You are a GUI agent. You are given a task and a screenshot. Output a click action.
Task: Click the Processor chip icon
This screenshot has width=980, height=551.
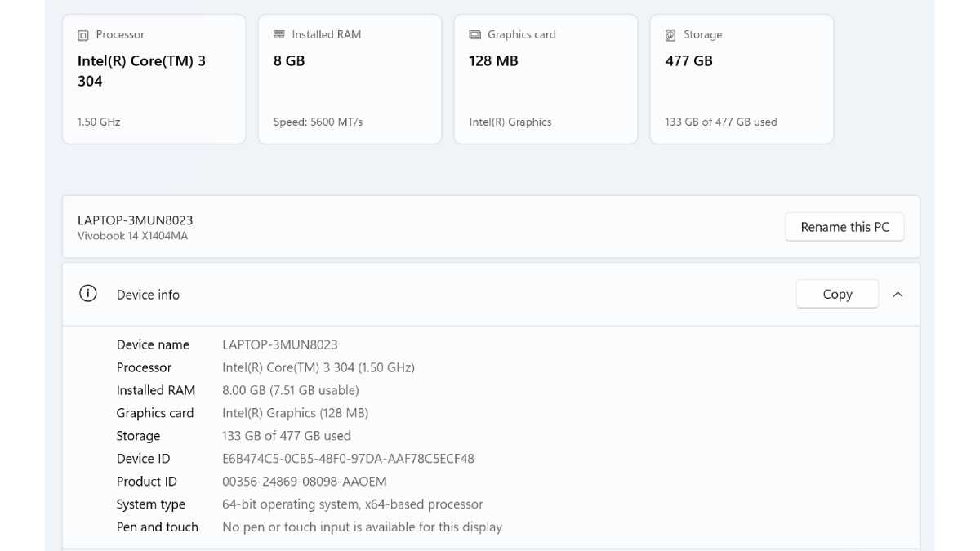(82, 35)
